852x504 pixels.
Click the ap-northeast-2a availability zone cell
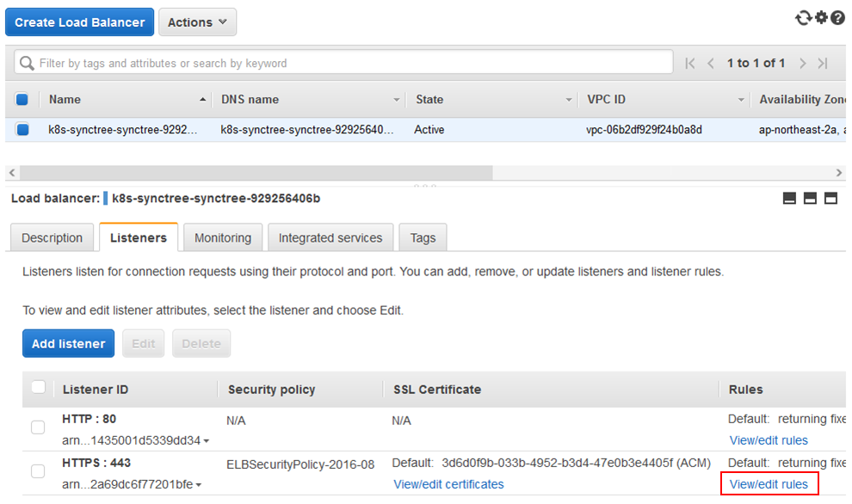point(802,130)
